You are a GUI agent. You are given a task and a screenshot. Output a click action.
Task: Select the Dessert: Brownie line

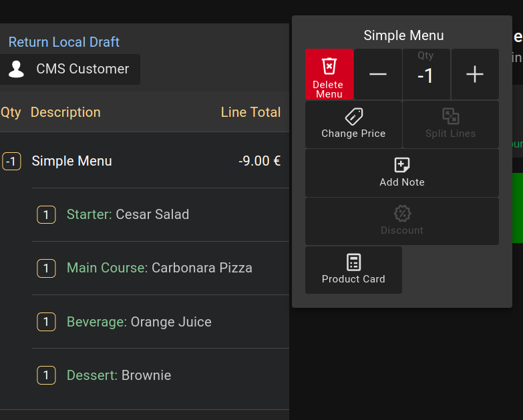point(119,375)
